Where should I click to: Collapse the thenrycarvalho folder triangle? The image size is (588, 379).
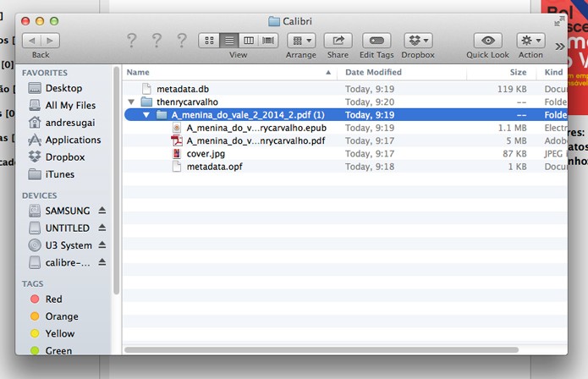pos(131,102)
